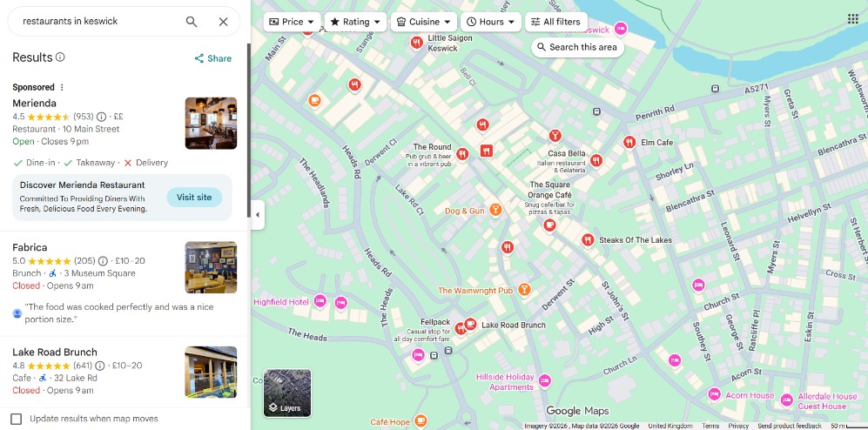Collapse the side results panel
This screenshot has height=430, width=868.
258,215
